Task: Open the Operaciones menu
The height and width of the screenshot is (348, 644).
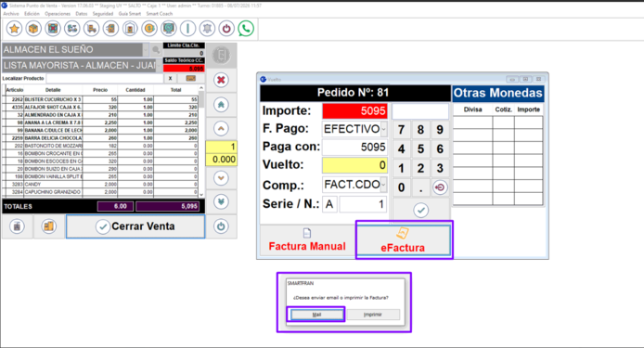Action: click(58, 14)
